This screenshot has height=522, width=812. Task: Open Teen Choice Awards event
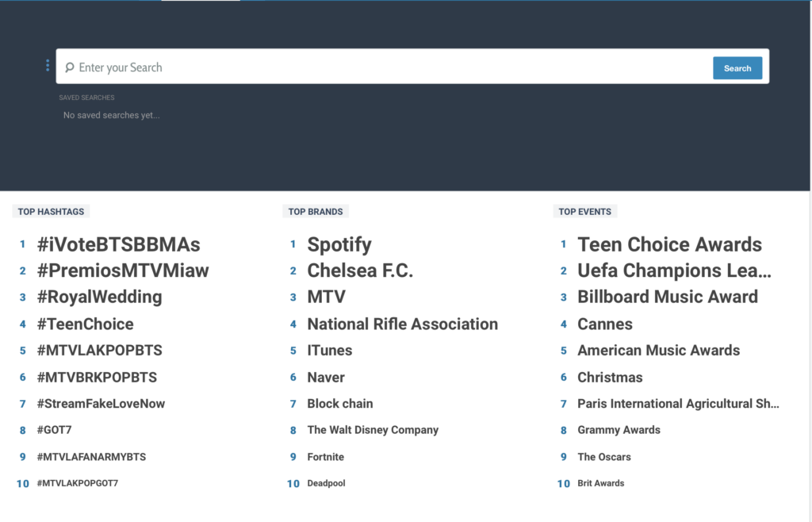point(669,244)
